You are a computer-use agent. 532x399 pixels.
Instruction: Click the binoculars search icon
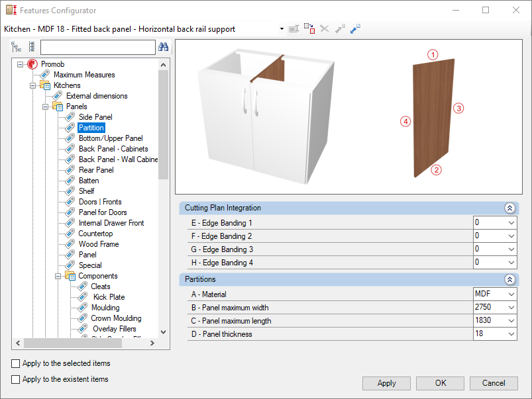(164, 47)
